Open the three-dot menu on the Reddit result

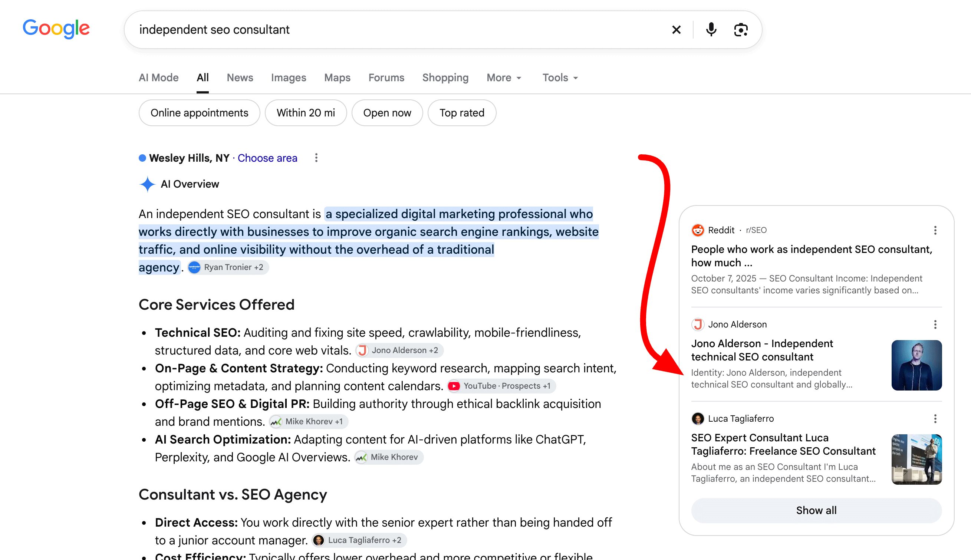(x=935, y=230)
